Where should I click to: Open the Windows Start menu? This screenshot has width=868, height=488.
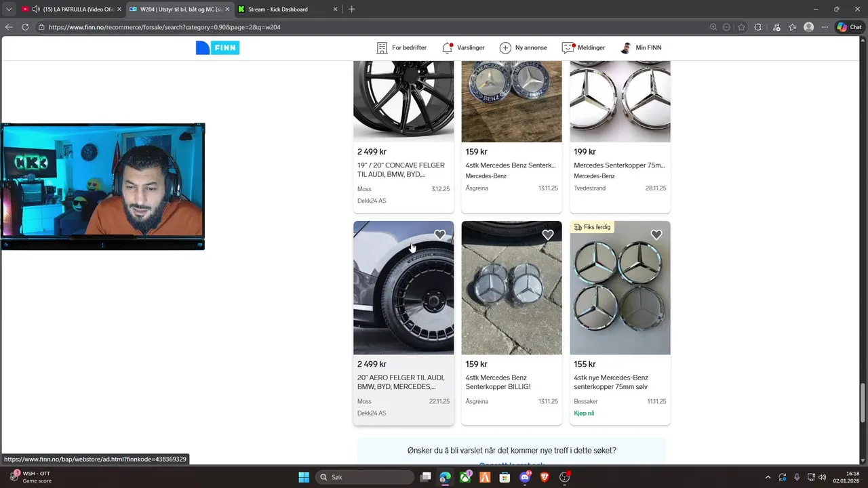(x=304, y=477)
